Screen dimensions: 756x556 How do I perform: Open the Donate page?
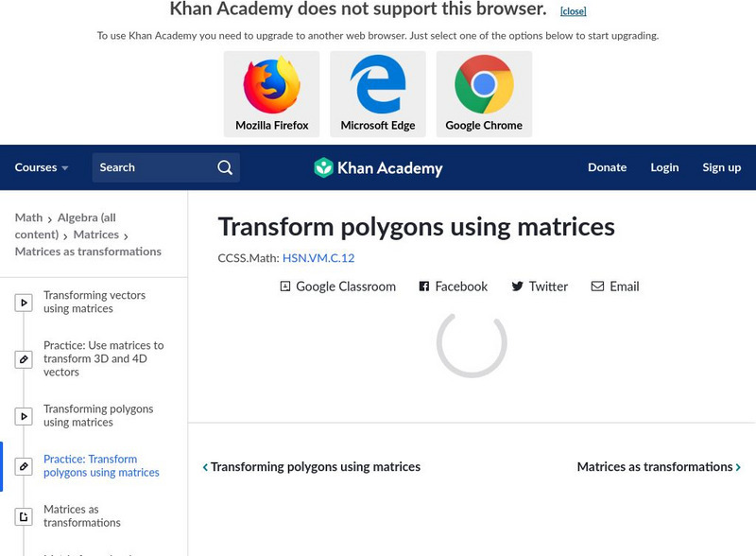(607, 167)
